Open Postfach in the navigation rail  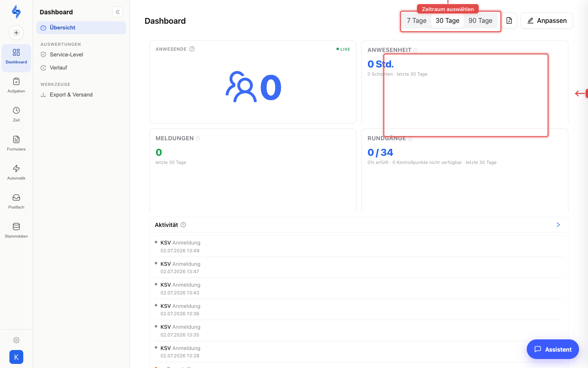click(16, 202)
